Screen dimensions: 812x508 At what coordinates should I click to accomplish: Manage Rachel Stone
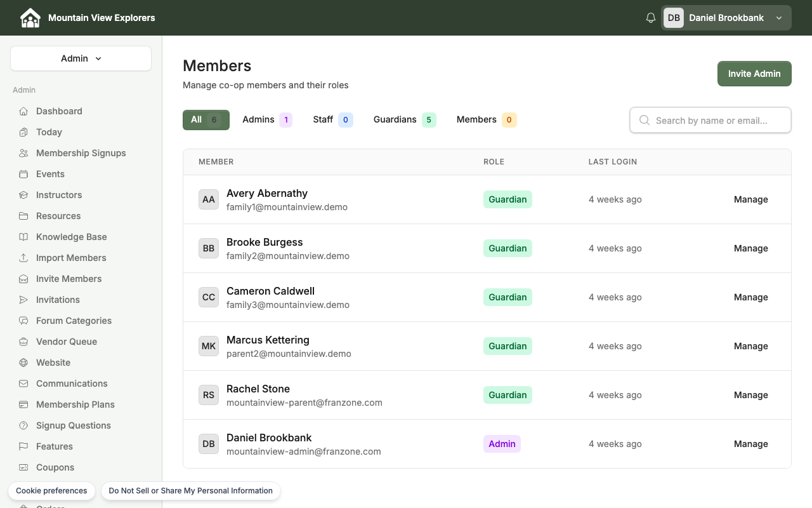751,395
